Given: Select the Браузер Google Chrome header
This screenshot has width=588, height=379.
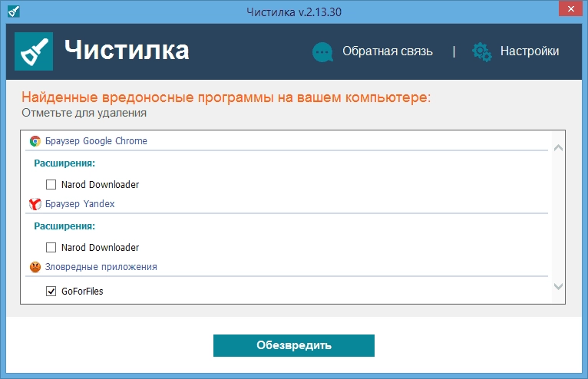Looking at the screenshot, I should [x=96, y=141].
